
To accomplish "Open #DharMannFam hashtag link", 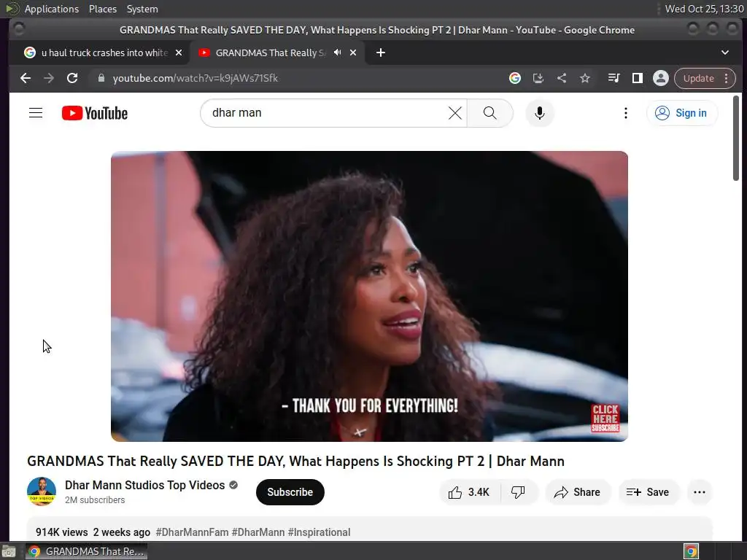I will [192, 532].
